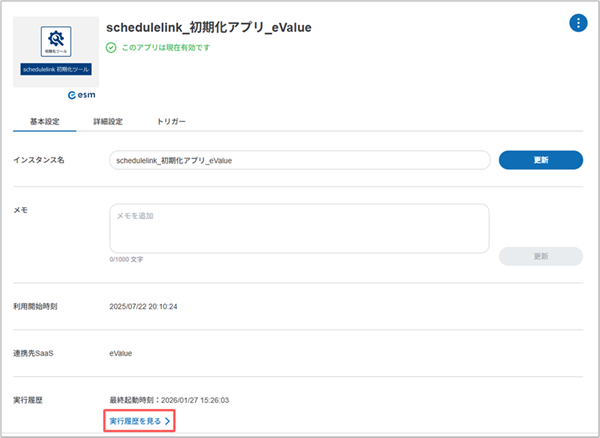Screen dimensions: 600x438
Task: Click the green checkmark status icon
Action: (x=111, y=47)
